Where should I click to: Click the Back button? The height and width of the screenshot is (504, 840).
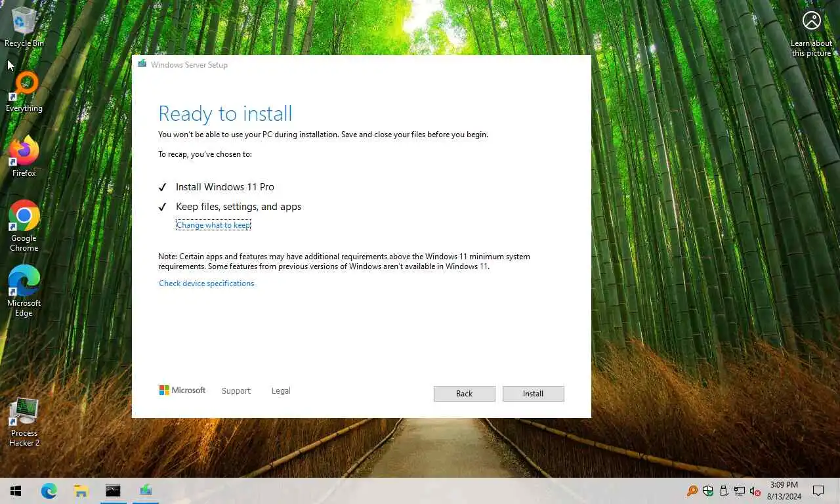[x=464, y=394]
